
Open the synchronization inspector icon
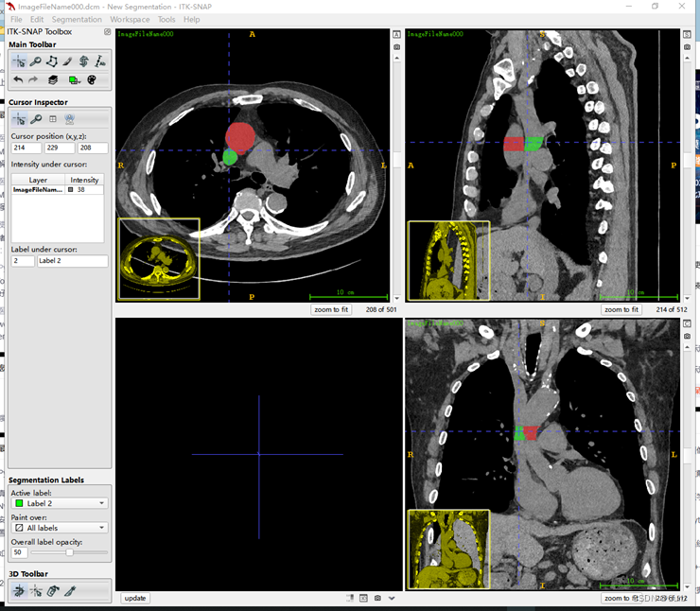[69, 119]
